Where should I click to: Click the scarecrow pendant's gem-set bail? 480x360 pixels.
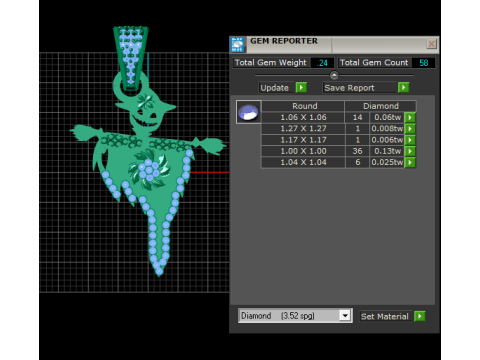tap(131, 58)
